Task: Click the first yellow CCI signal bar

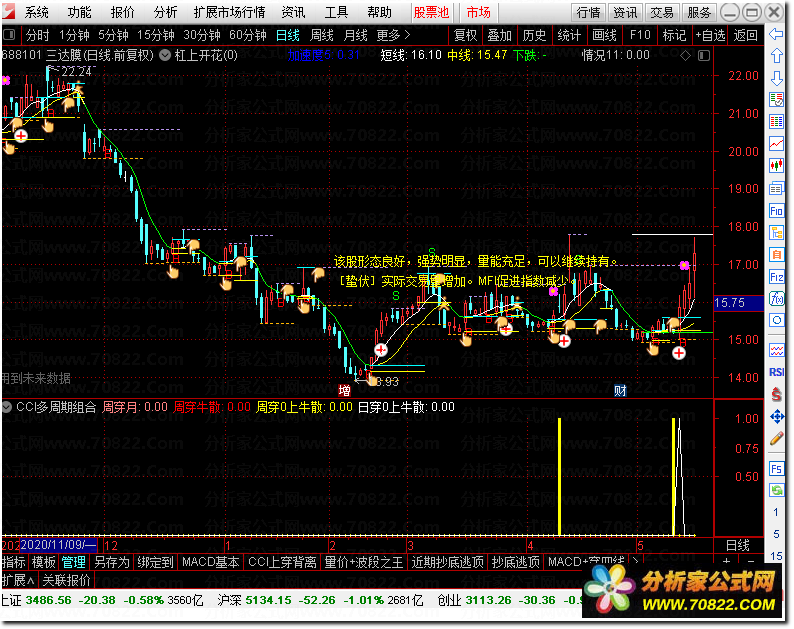Action: 560,477
